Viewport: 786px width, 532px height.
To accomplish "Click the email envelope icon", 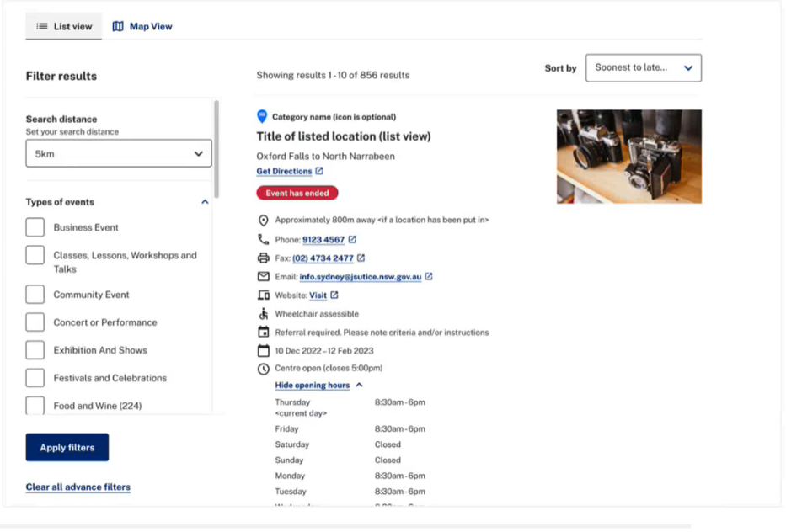I will (263, 276).
